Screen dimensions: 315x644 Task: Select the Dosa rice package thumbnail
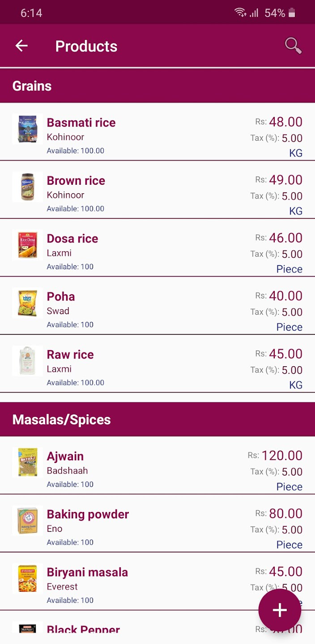(27, 245)
